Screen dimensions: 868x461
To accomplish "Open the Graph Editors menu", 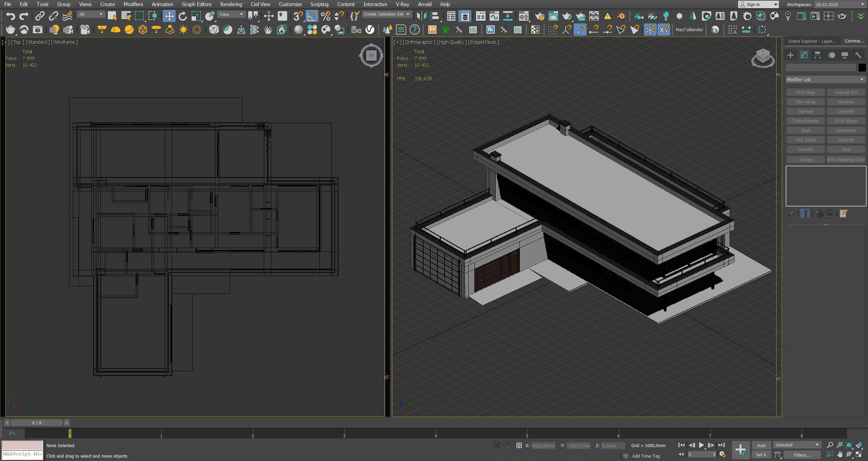I will pyautogui.click(x=197, y=4).
